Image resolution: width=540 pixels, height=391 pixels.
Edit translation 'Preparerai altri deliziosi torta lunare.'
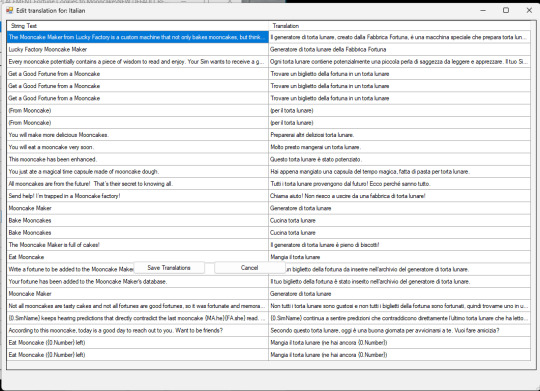point(399,135)
